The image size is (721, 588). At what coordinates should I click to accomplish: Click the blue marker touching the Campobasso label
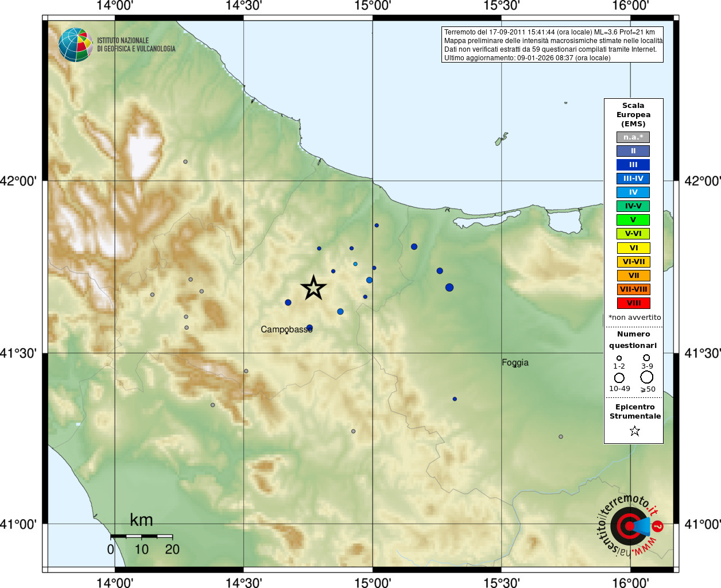point(309,328)
